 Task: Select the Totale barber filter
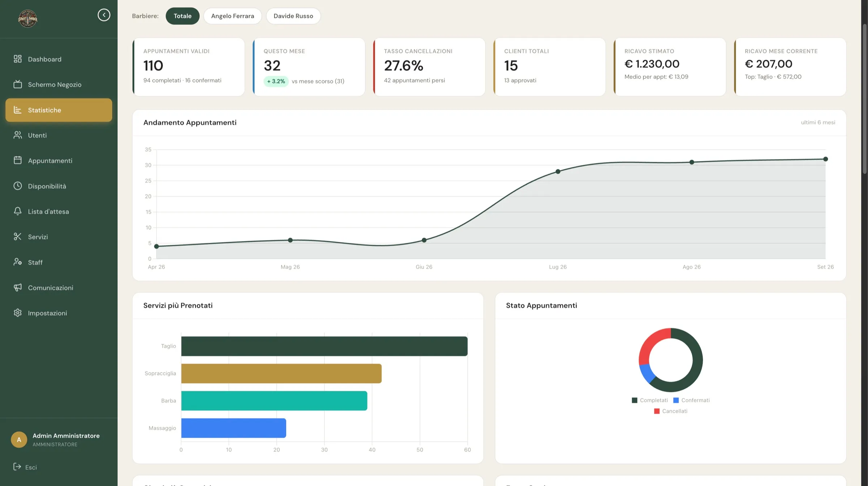pyautogui.click(x=182, y=16)
